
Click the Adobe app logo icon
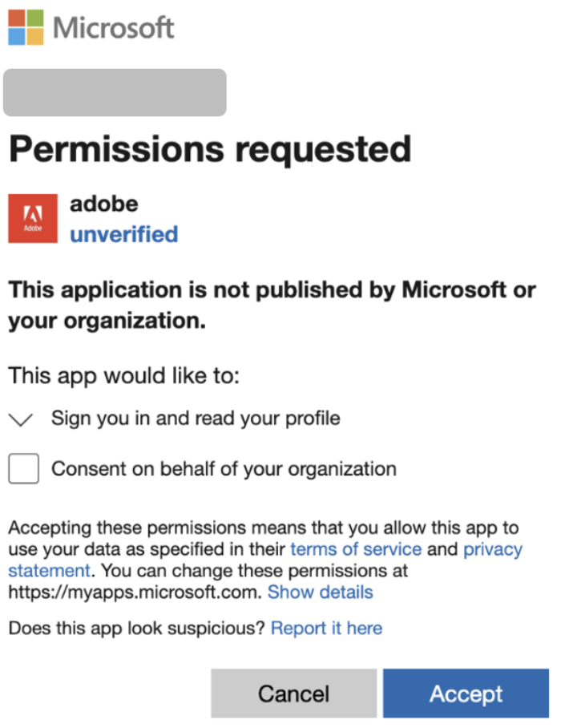pos(33,218)
